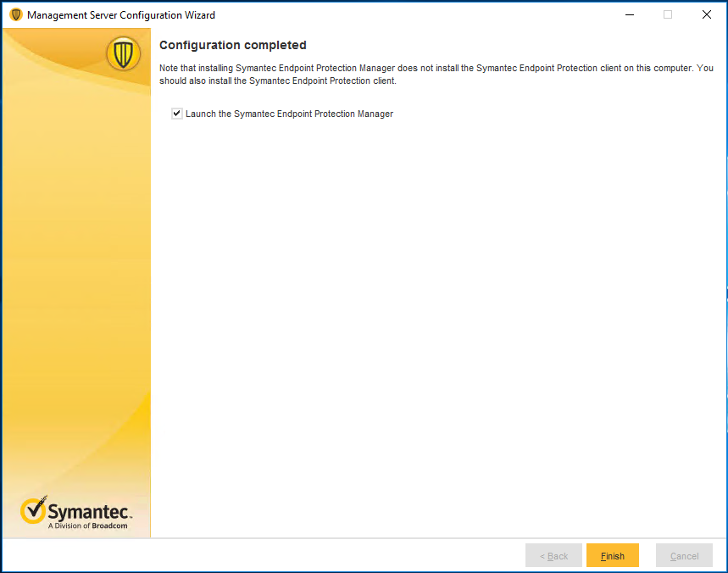
Task: Click the Finish button
Action: click(x=613, y=555)
